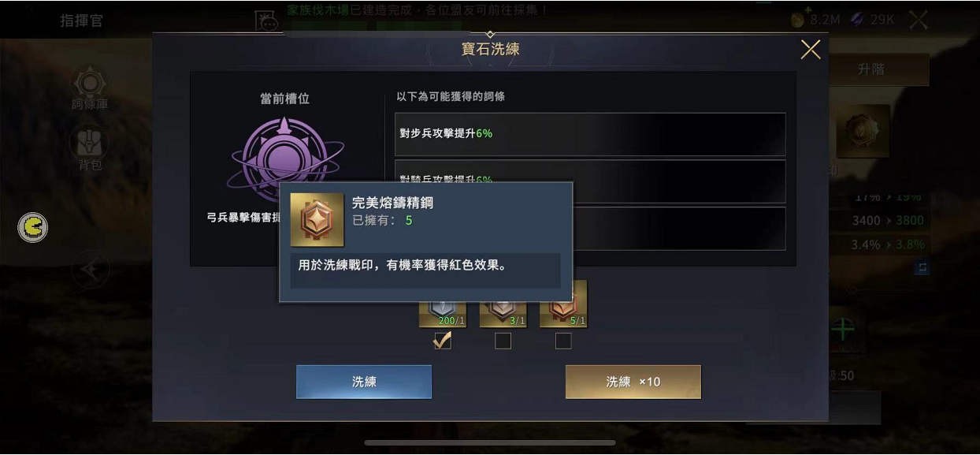Tap the yellow Pac-Man floating icon
This screenshot has height=455, width=980.
point(33,228)
